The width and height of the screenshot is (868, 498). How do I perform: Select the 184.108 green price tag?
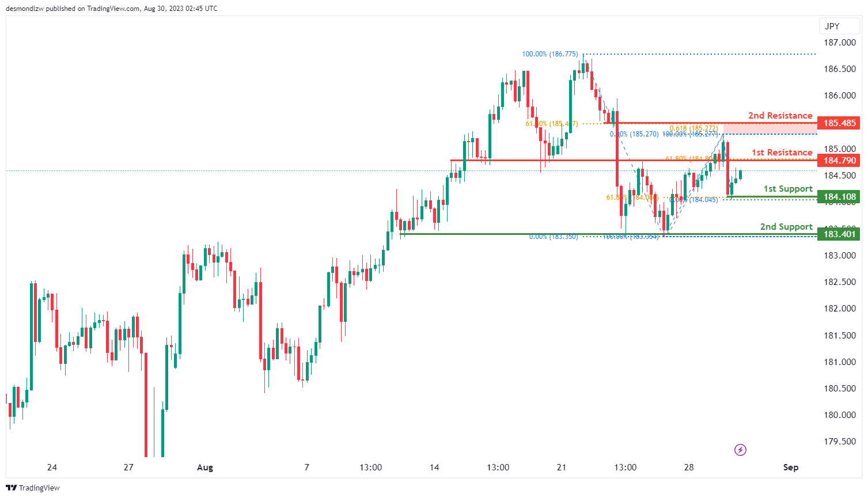coord(839,197)
